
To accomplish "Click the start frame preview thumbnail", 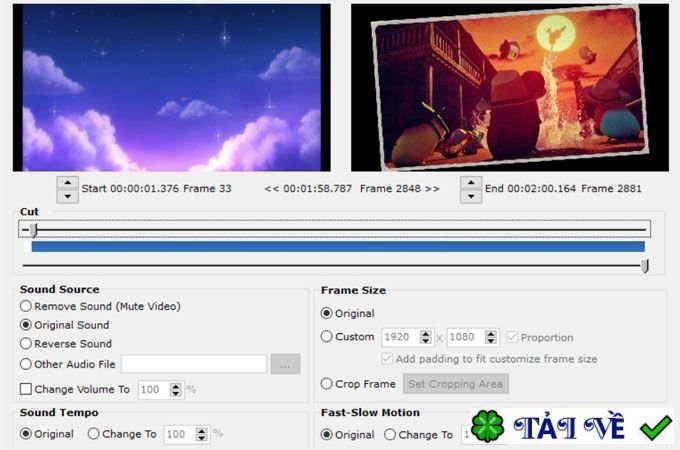I will pos(172,88).
